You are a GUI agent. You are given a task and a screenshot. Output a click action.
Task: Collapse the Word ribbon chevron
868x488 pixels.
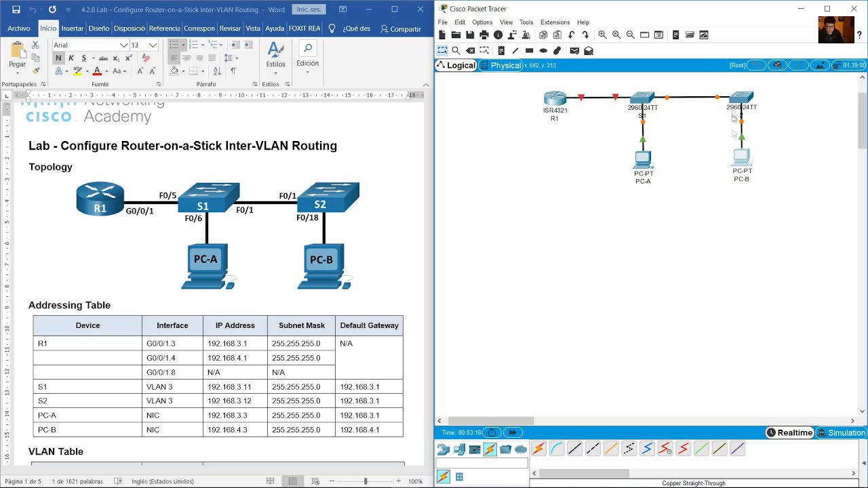pyautogui.click(x=426, y=85)
